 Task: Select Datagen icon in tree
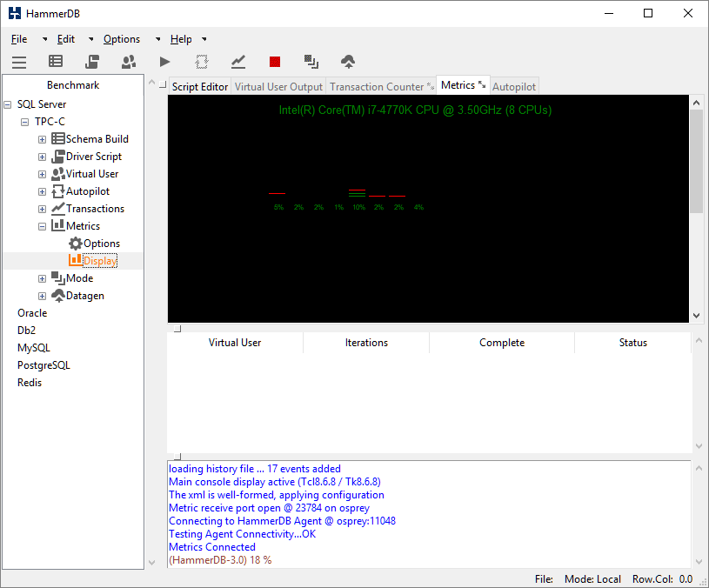pos(58,296)
